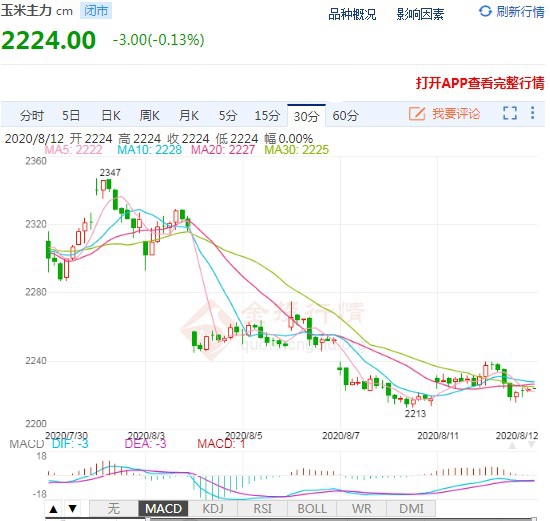Screen dimensions: 550x521
Task: Select the 周K chart tab
Action: [149, 115]
